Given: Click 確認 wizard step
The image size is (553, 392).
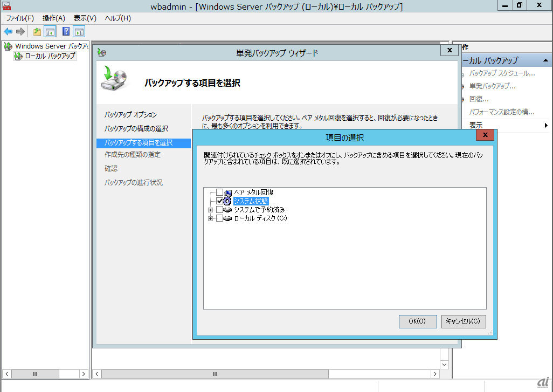Looking at the screenshot, I should pyautogui.click(x=110, y=169).
